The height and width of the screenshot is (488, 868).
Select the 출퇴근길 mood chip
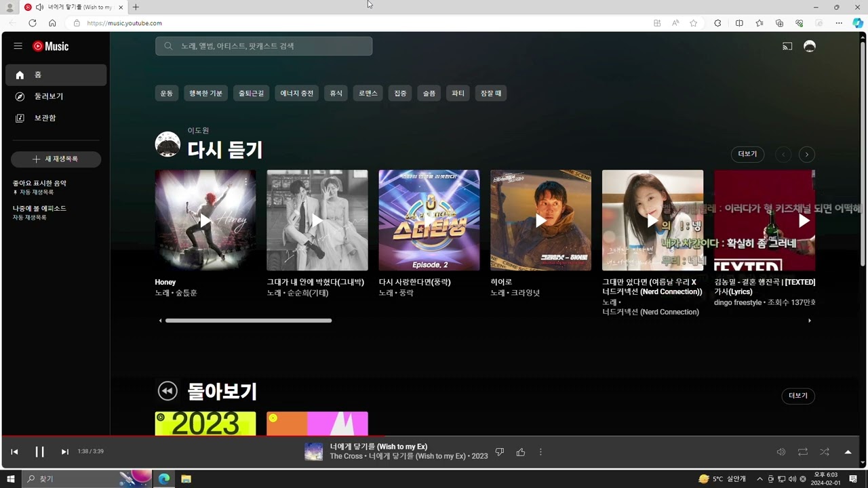[x=251, y=94]
